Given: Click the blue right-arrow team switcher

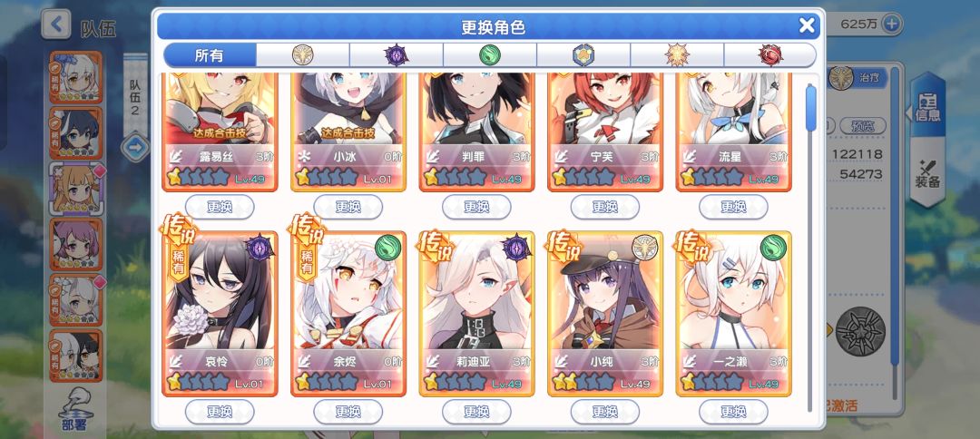Looking at the screenshot, I should pos(135,148).
